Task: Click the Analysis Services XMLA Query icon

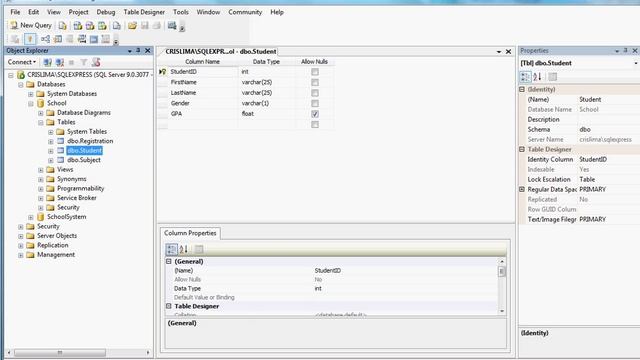Action: click(102, 26)
